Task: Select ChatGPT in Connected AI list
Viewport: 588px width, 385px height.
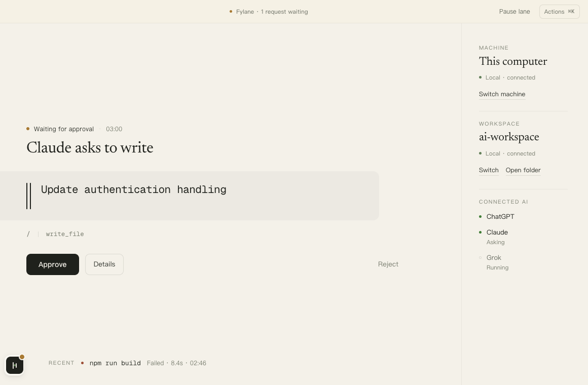Action: coord(500,217)
